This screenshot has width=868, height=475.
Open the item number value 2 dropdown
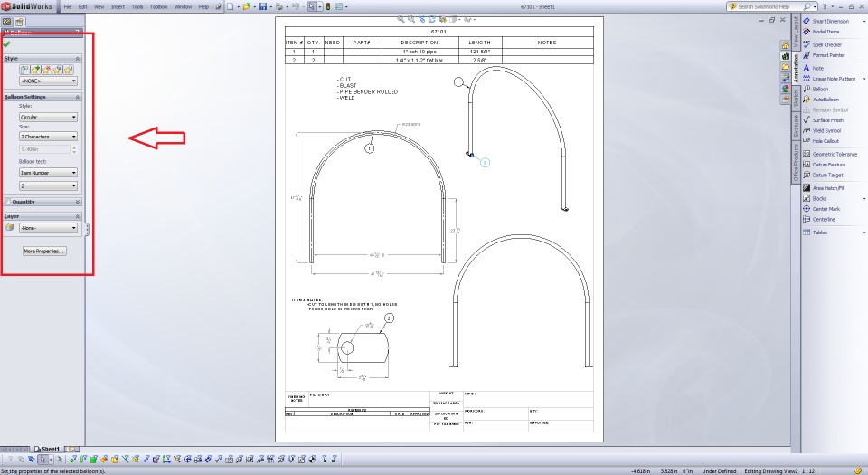(x=48, y=186)
